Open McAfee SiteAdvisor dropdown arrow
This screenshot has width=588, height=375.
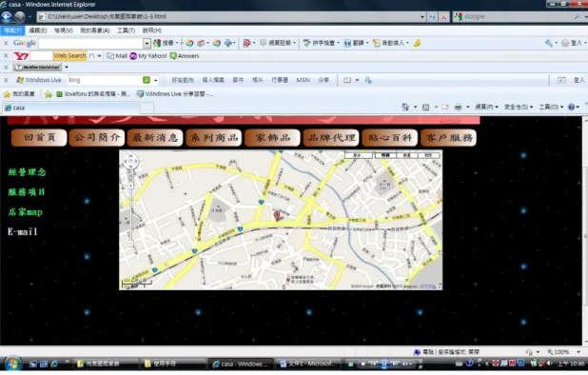pos(67,68)
